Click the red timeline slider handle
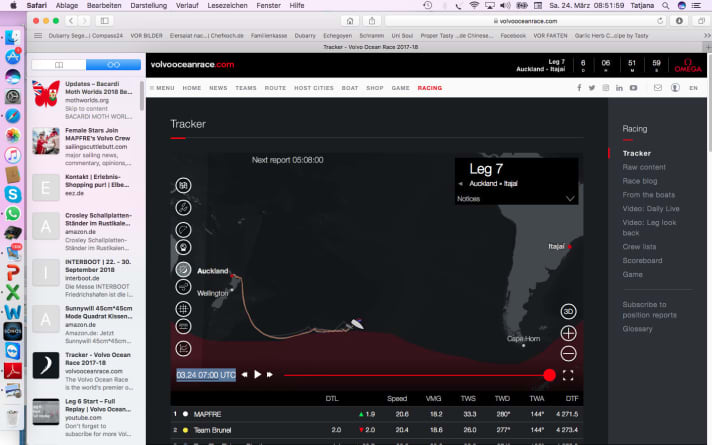 [x=549, y=375]
